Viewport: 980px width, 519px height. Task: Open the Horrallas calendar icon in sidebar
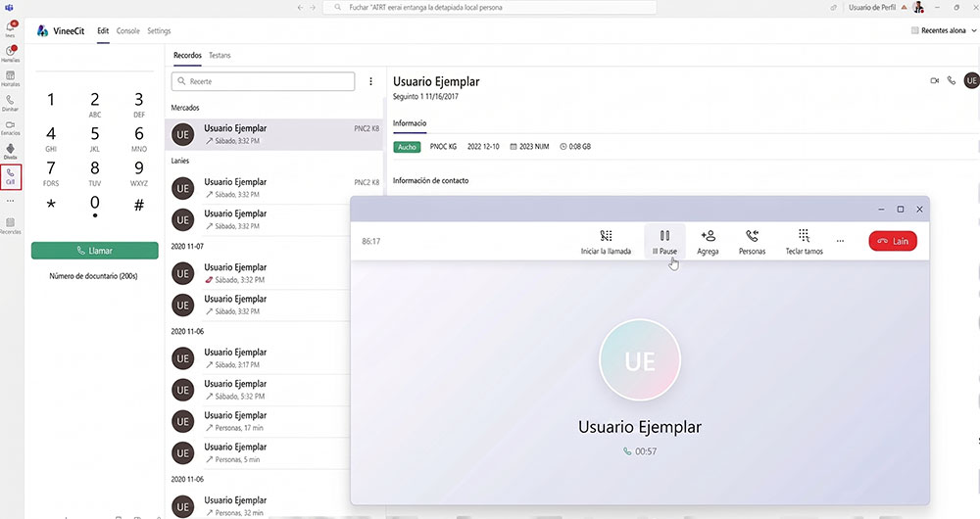11,78
